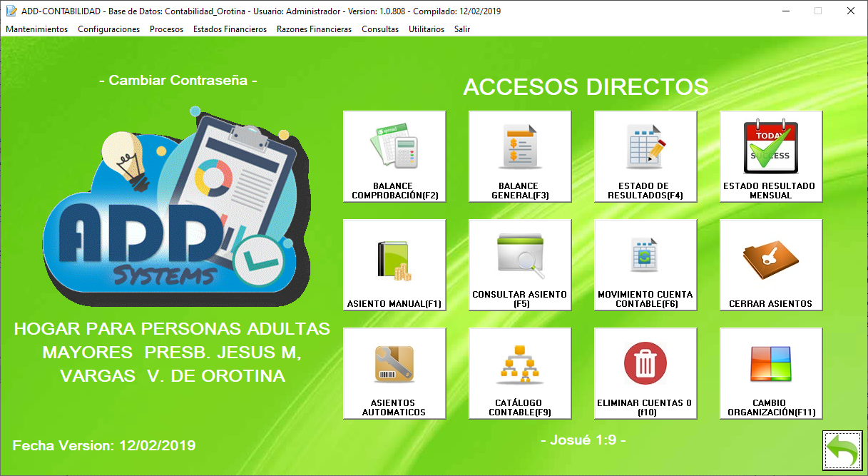This screenshot has height=476, width=868.
Task: Click Eliminar Cuentas 0 trash icon
Action: 645,364
